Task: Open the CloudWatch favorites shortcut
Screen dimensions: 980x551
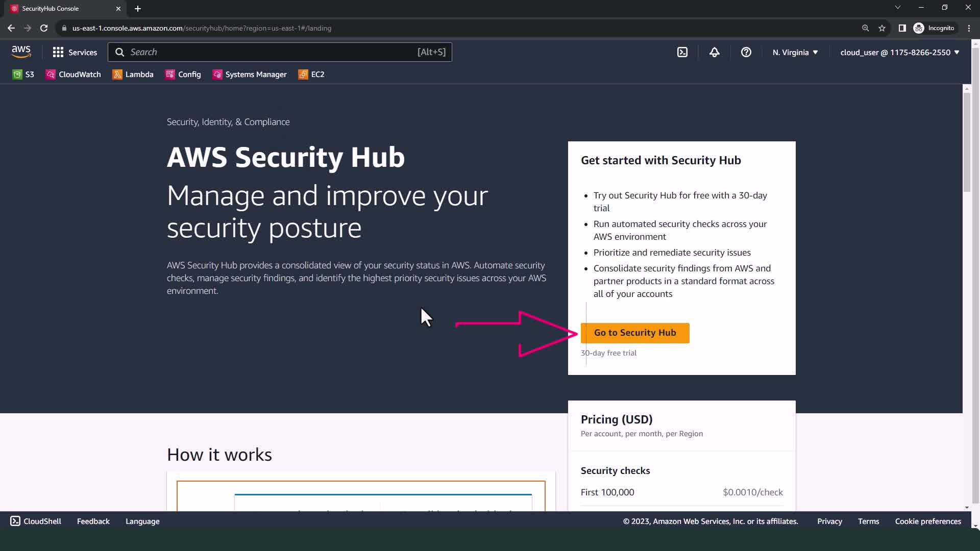Action: [73, 74]
